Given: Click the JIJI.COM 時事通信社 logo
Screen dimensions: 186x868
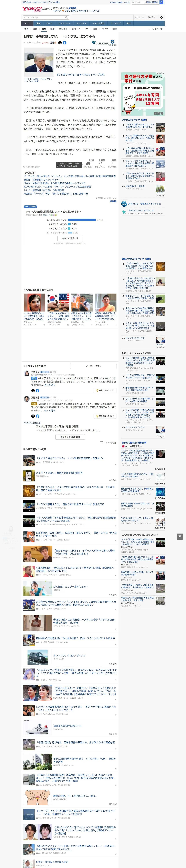Looking at the screenshot, I should [x=104, y=43].
